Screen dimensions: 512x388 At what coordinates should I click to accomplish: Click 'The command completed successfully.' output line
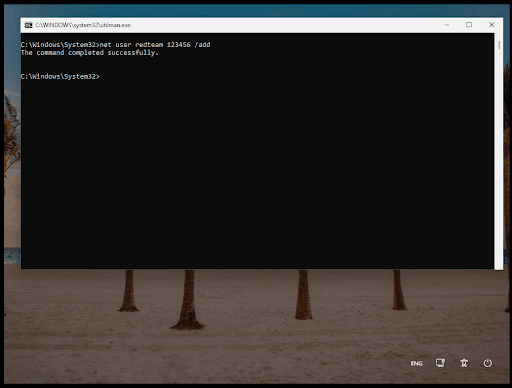(90, 53)
